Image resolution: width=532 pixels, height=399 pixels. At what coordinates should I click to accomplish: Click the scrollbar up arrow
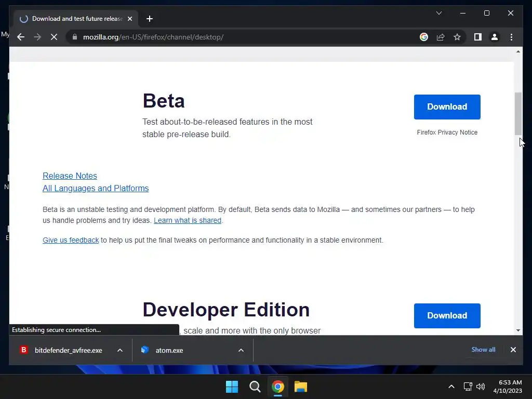pyautogui.click(x=518, y=51)
